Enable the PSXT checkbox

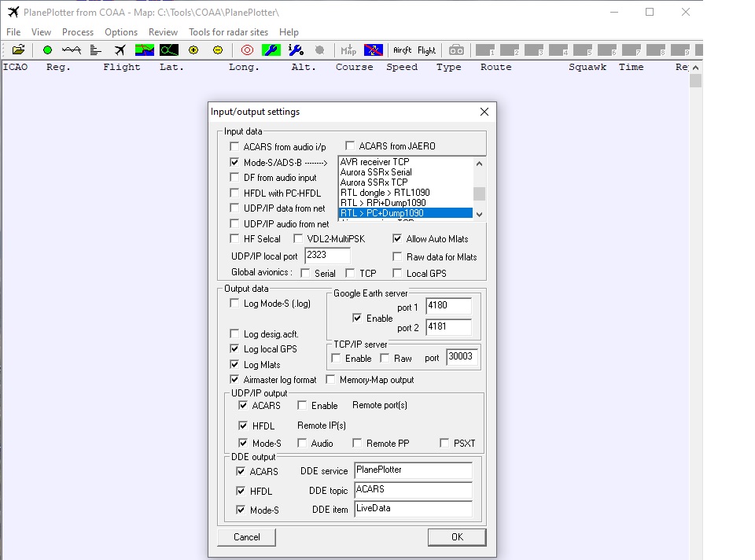pyautogui.click(x=444, y=443)
